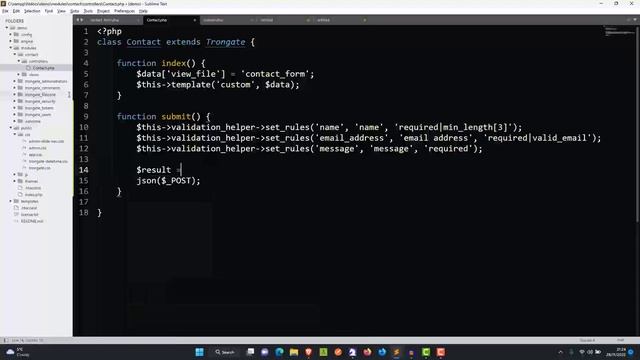Open Microsoft Edge from the taskbar

pos(280,352)
